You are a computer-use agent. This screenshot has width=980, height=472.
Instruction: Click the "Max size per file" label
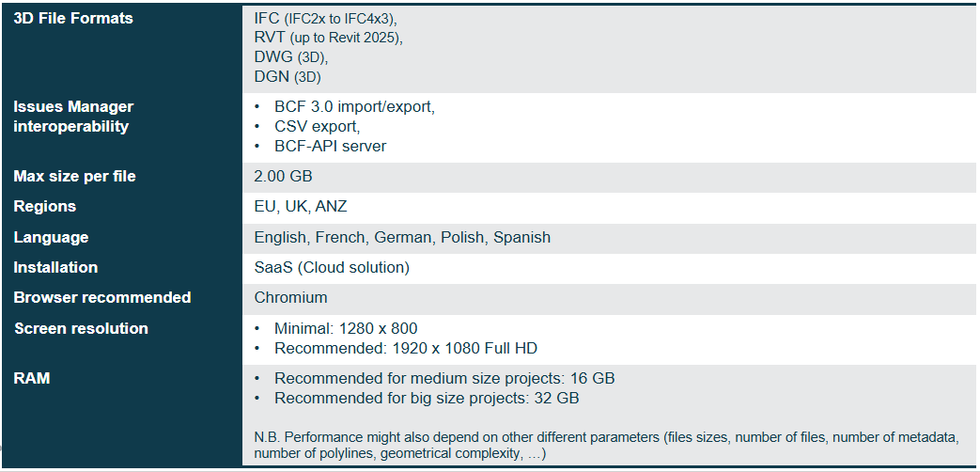click(x=74, y=177)
